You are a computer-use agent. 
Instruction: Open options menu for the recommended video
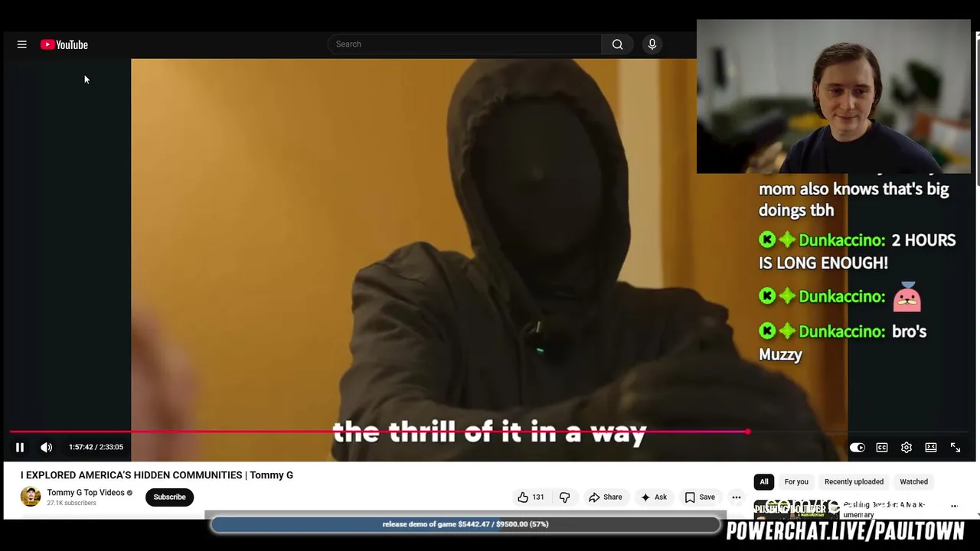tap(954, 507)
